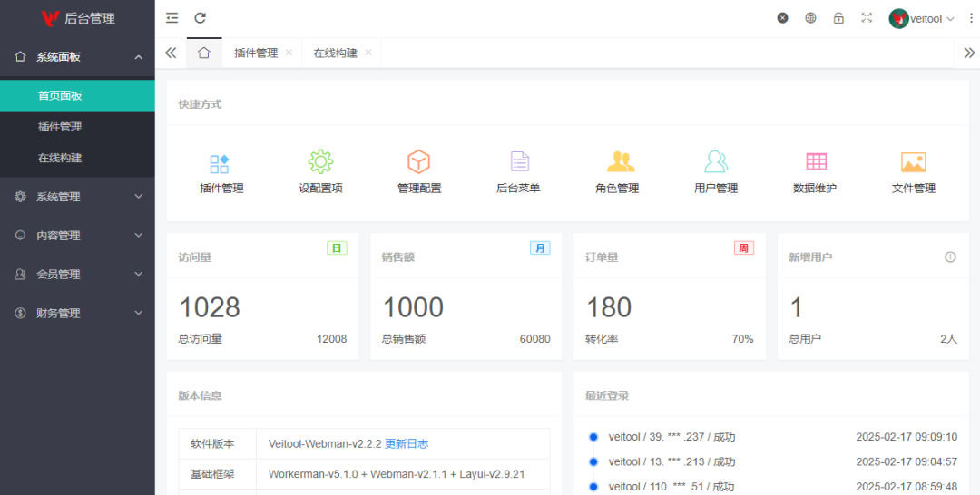Image resolution: width=980 pixels, height=495 pixels.
Task: Click the 基础框架 table cell
Action: coord(218,474)
